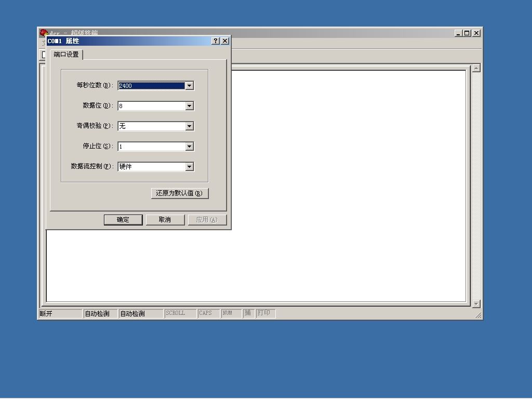Image resolution: width=532 pixels, height=399 pixels.
Task: Cancel the dialog with 取消 button
Action: [165, 220]
